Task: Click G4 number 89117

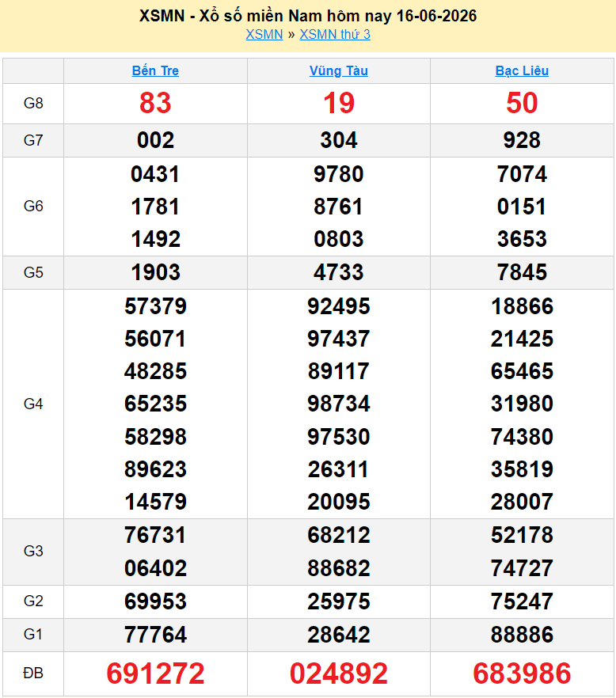Action: click(x=339, y=371)
